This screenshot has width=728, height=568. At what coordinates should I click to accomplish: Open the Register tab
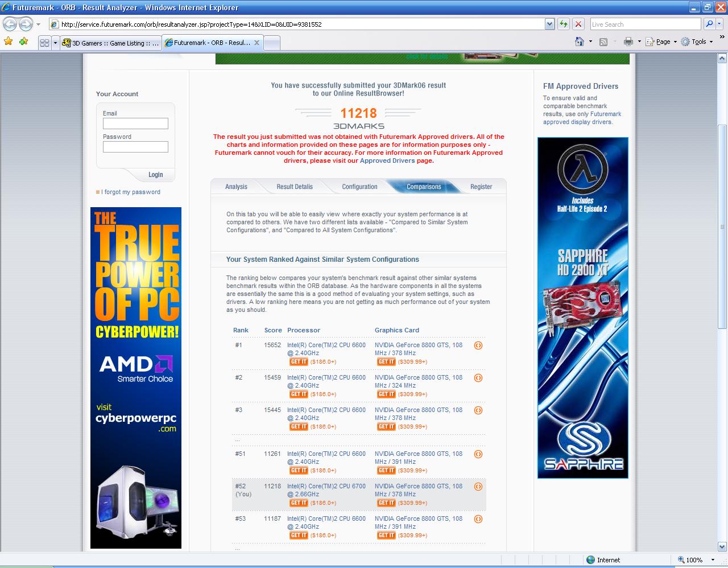tap(481, 187)
